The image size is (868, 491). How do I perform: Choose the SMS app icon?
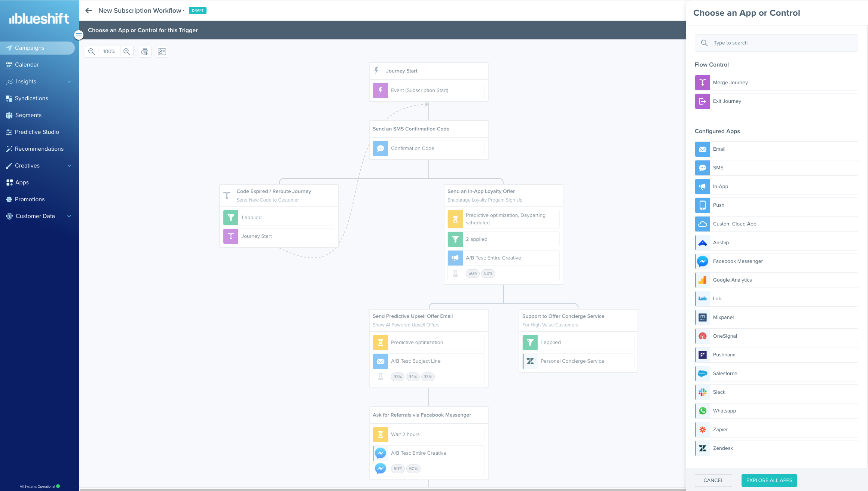tap(703, 168)
